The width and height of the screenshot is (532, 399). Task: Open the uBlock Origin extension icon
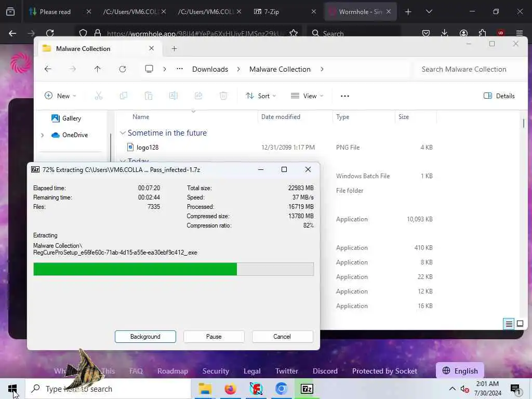point(500,33)
